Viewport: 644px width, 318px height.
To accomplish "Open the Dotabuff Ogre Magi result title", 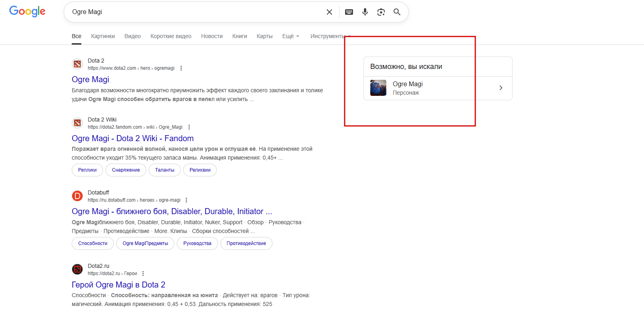I will (172, 211).
